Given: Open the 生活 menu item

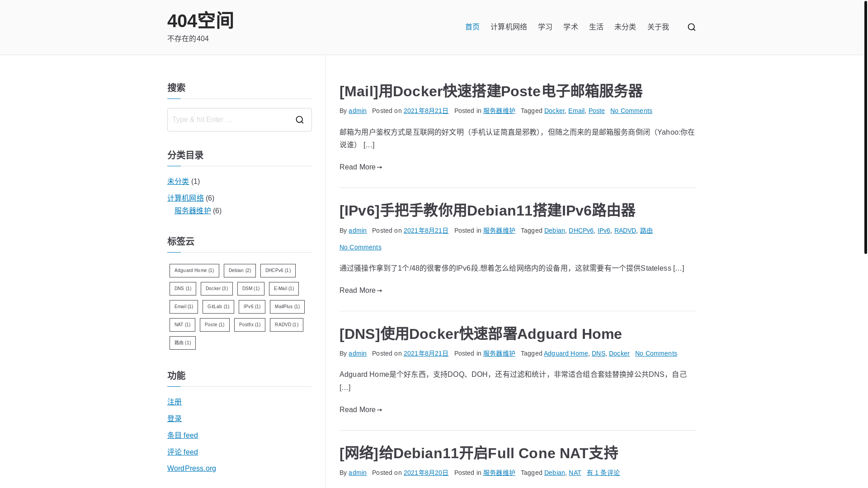Looking at the screenshot, I should (x=596, y=27).
